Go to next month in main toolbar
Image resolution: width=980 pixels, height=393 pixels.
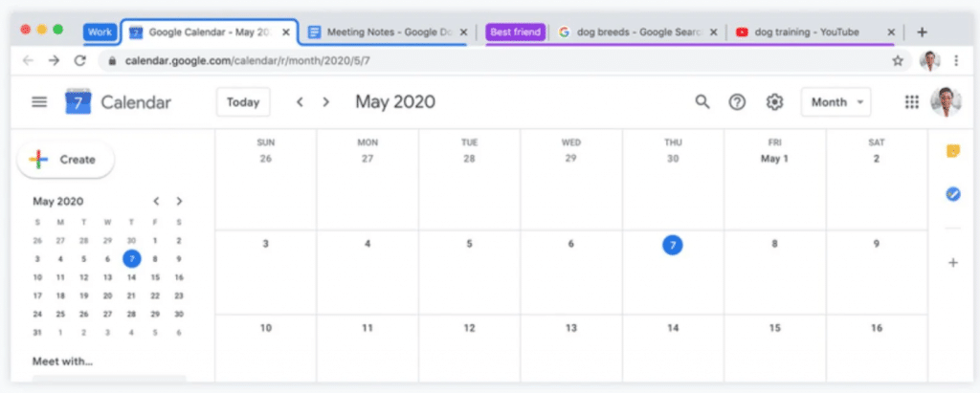click(x=326, y=102)
